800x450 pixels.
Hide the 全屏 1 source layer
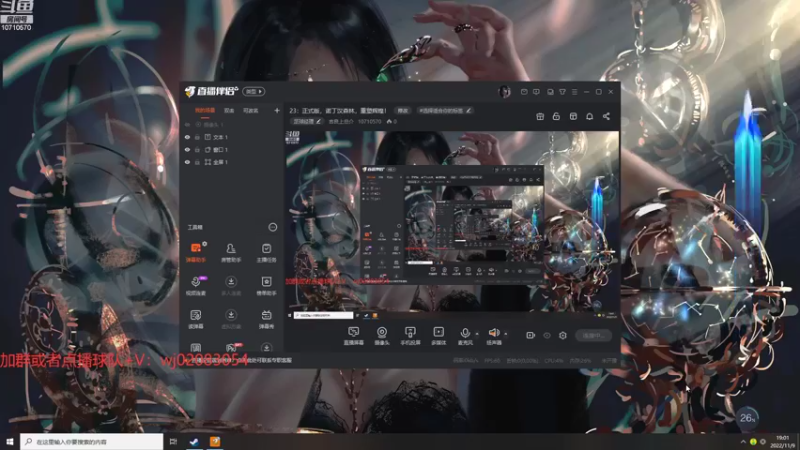click(x=187, y=162)
